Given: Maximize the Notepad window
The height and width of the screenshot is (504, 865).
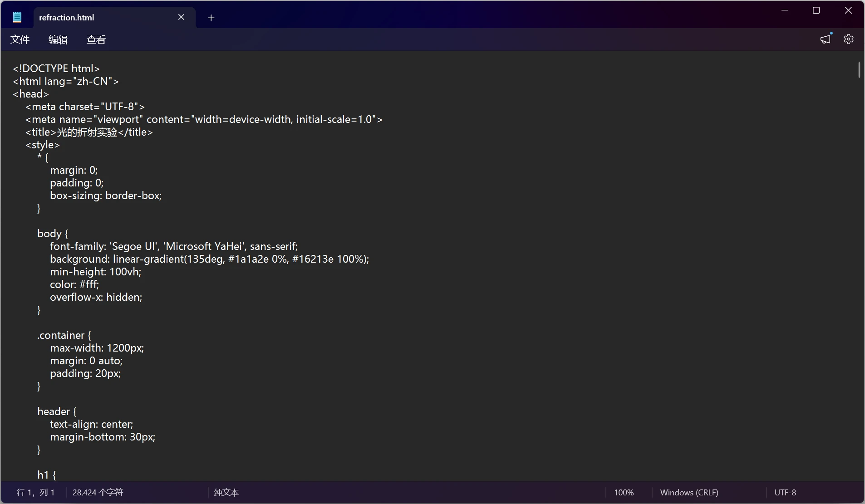Looking at the screenshot, I should tap(816, 10).
